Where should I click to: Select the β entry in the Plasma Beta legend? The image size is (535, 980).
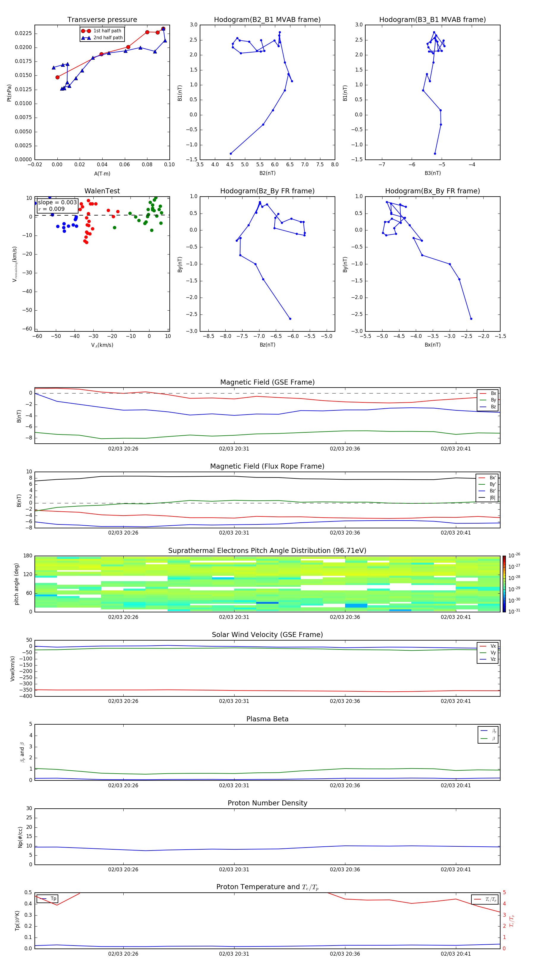[488, 739]
